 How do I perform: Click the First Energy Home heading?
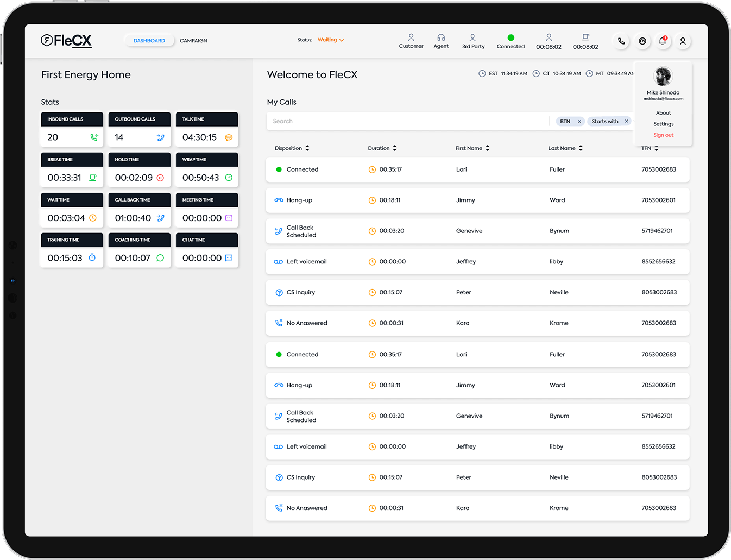tap(86, 75)
